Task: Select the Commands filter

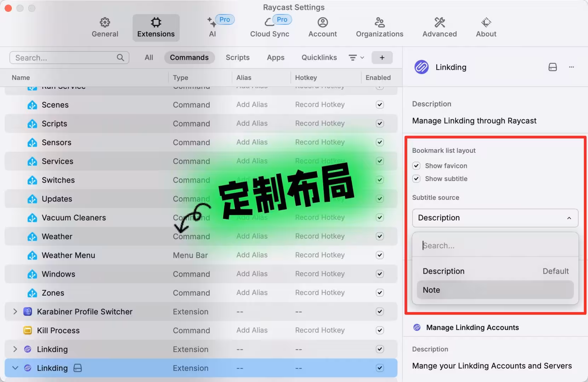Action: click(x=189, y=58)
